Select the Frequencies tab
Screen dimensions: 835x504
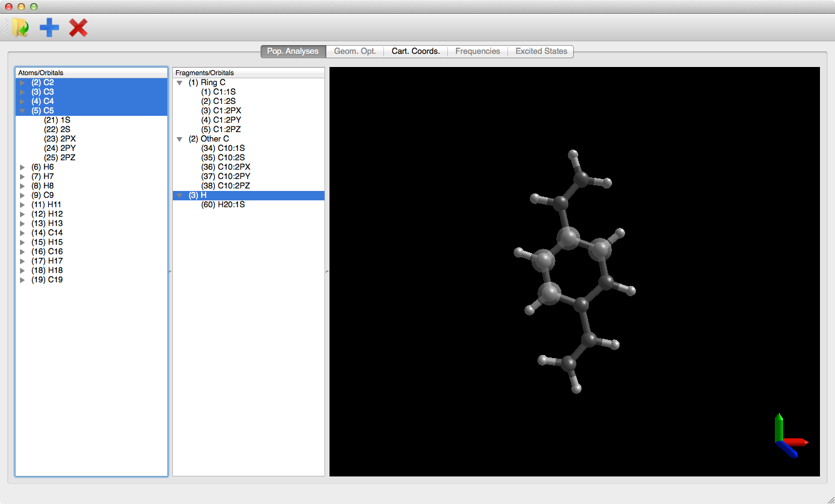click(477, 51)
